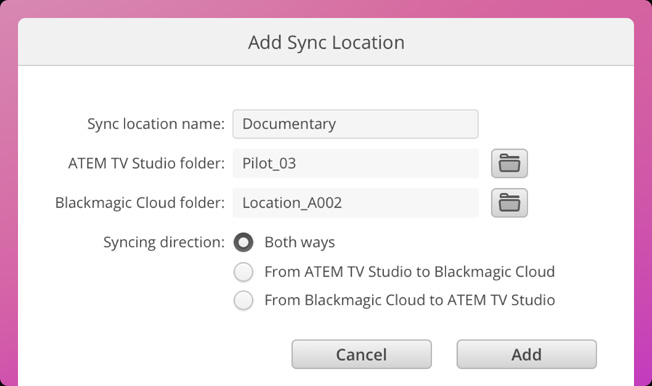This screenshot has height=386, width=652.
Task: Click "From ATEM TV Studio to Blackmagic Cloud" text
Action: (410, 272)
